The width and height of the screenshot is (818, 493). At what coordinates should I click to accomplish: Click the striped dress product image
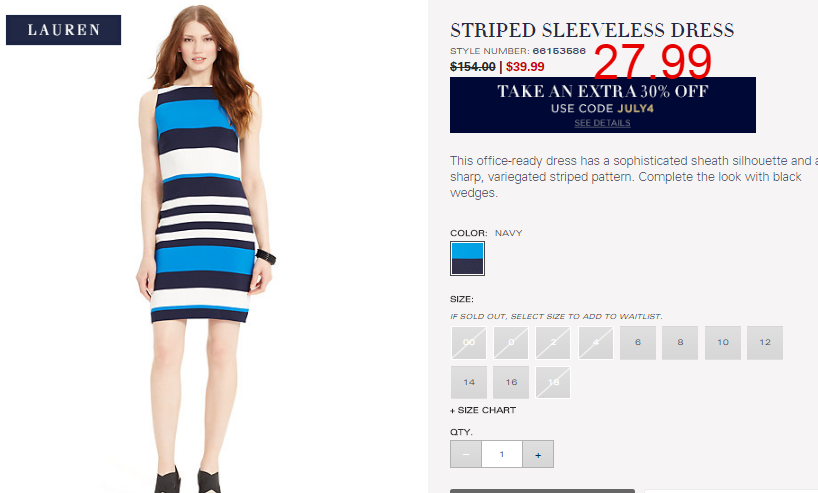pos(205,248)
